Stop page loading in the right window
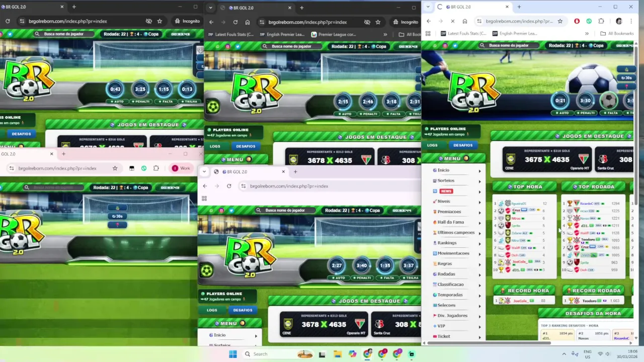 [452, 21]
